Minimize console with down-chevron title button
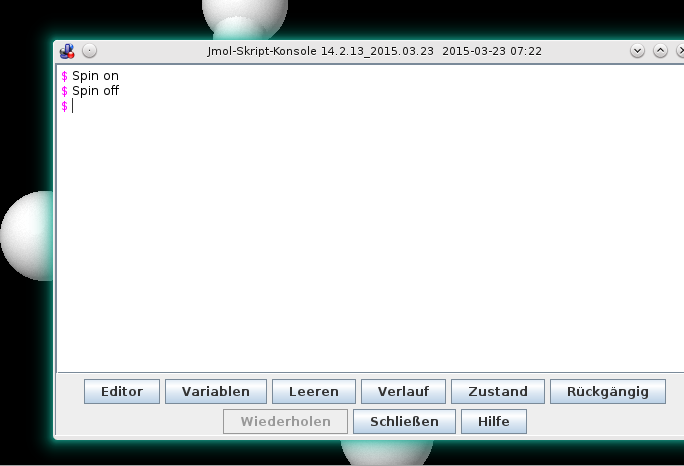684x466 pixels. tap(637, 51)
